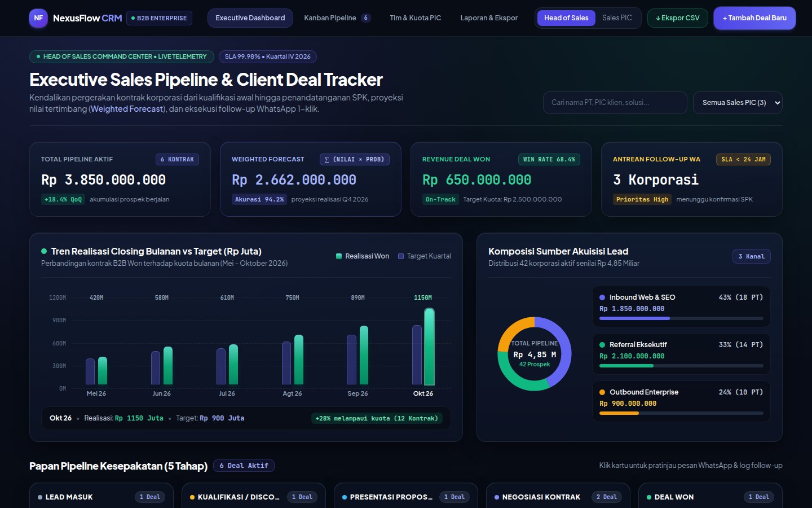Click the Weighted Forecast link

click(x=127, y=109)
